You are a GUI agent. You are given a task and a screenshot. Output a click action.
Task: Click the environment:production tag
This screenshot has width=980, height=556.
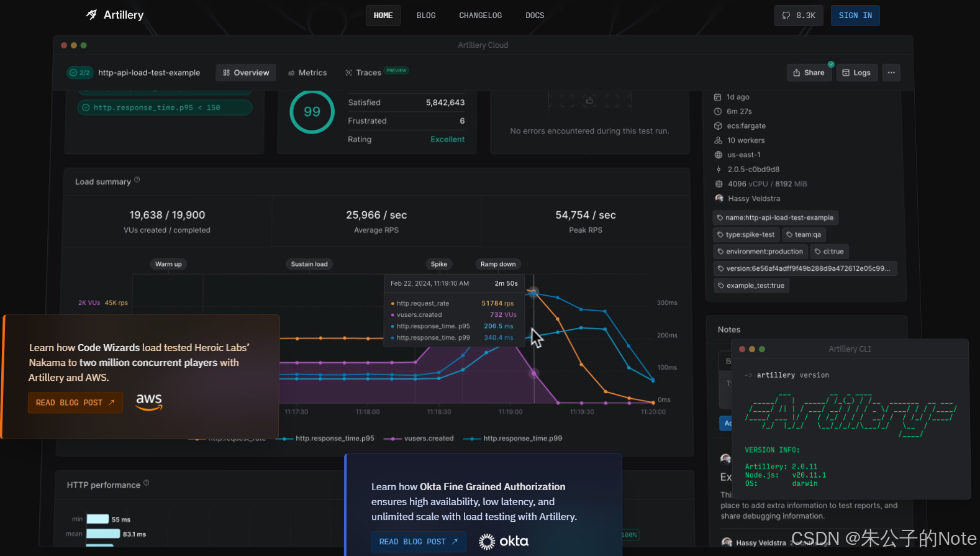click(760, 252)
